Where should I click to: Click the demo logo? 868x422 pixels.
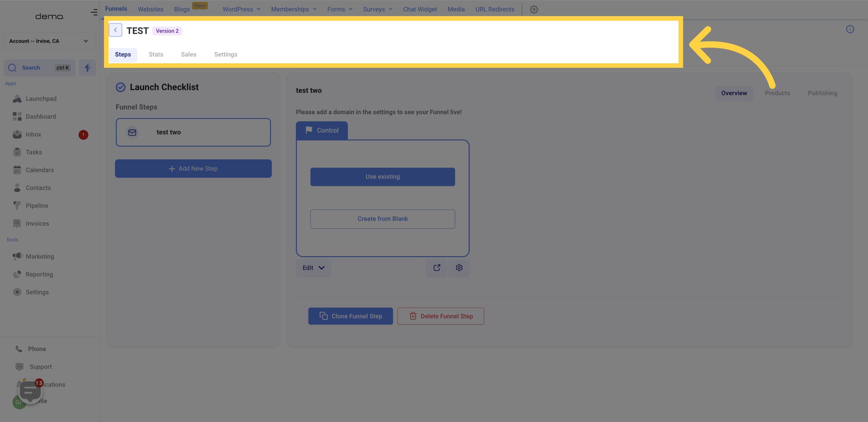[50, 17]
